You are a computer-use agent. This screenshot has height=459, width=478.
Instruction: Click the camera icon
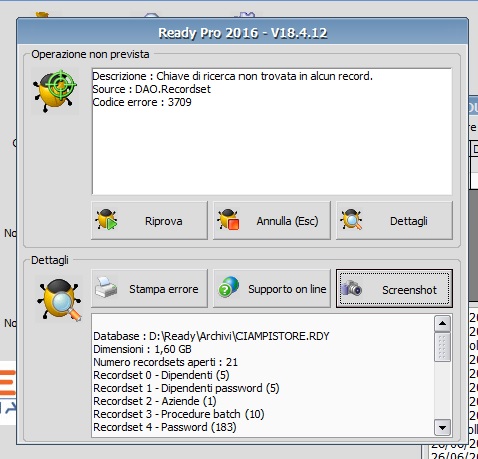351,288
